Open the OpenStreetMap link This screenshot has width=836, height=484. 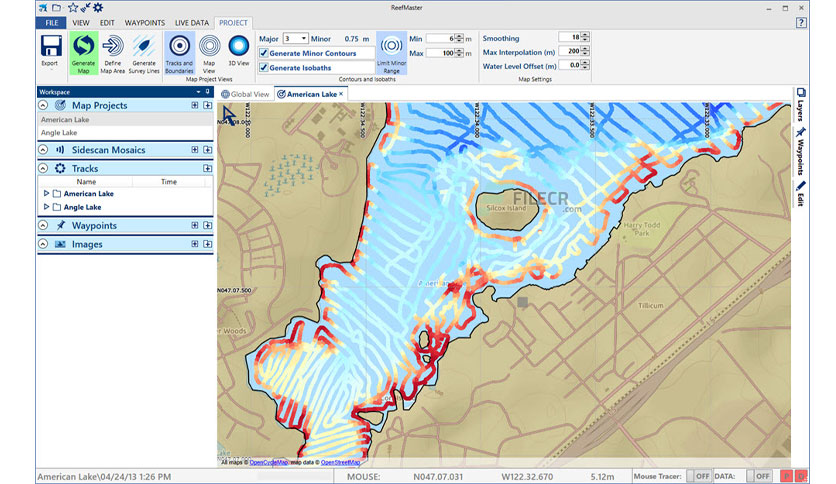(340, 462)
